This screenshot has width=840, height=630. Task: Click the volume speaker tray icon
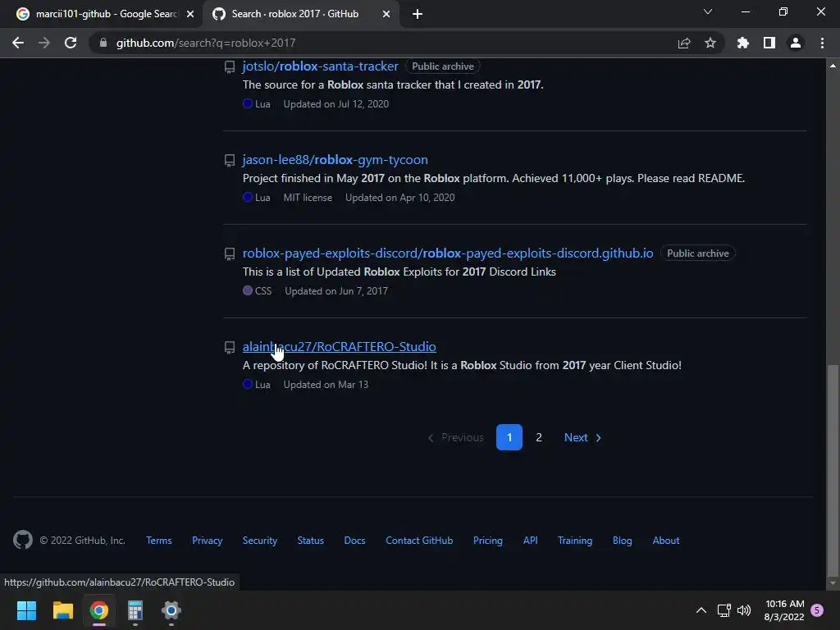pos(743,610)
